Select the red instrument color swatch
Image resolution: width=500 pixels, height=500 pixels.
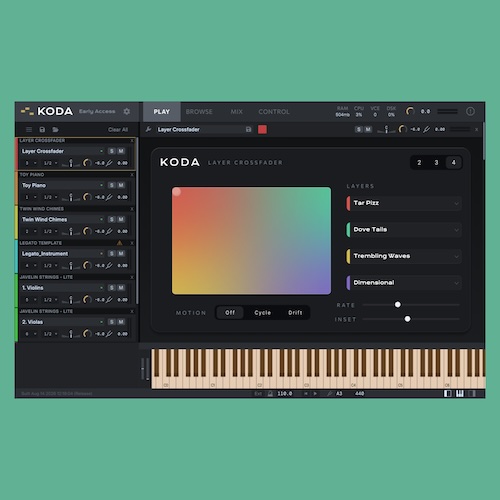click(x=262, y=129)
